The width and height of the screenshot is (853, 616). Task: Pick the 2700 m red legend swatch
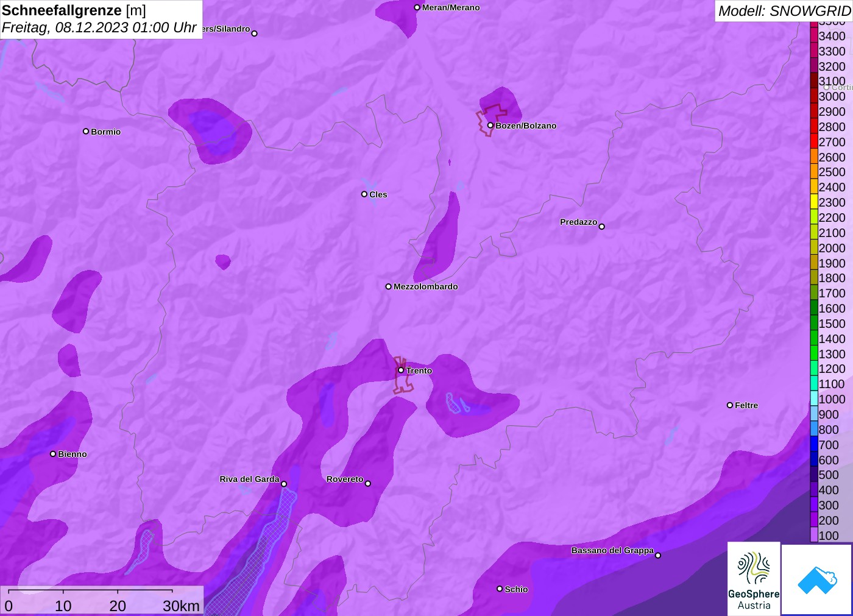point(814,142)
